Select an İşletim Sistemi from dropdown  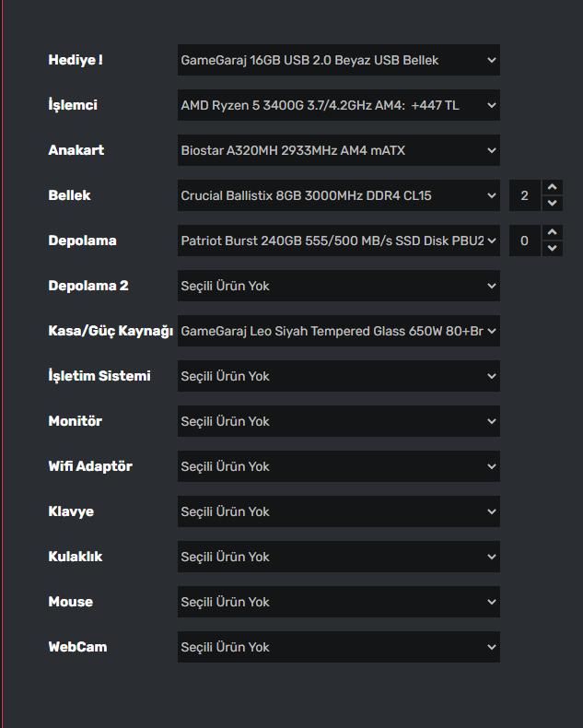pos(338,376)
